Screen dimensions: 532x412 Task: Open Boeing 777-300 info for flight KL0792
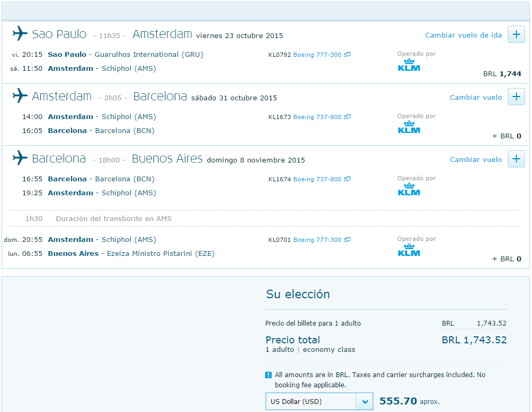[x=317, y=55]
